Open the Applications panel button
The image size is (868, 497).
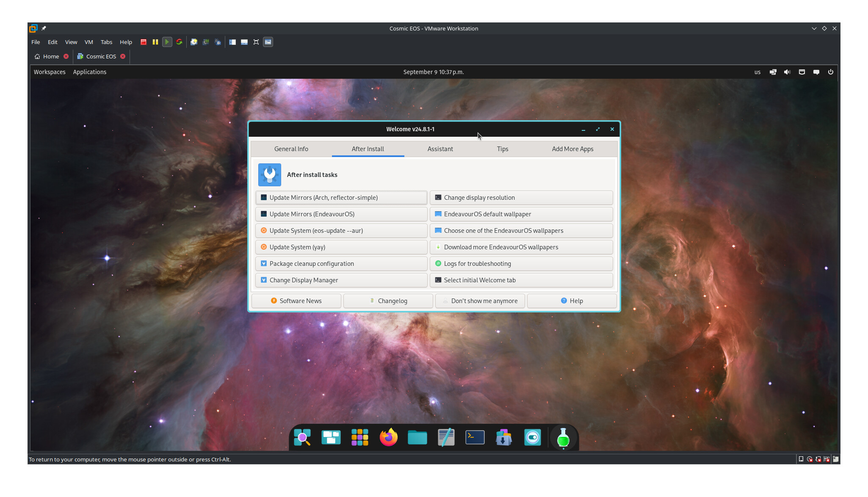90,72
